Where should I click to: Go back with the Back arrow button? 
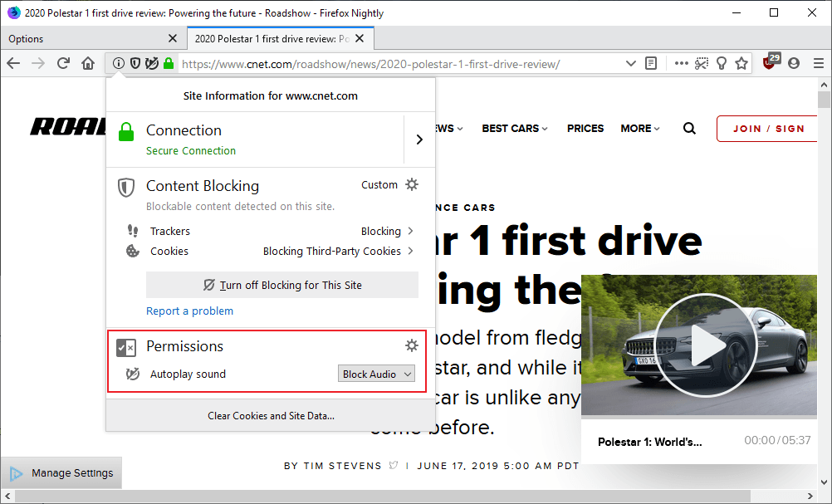click(13, 64)
